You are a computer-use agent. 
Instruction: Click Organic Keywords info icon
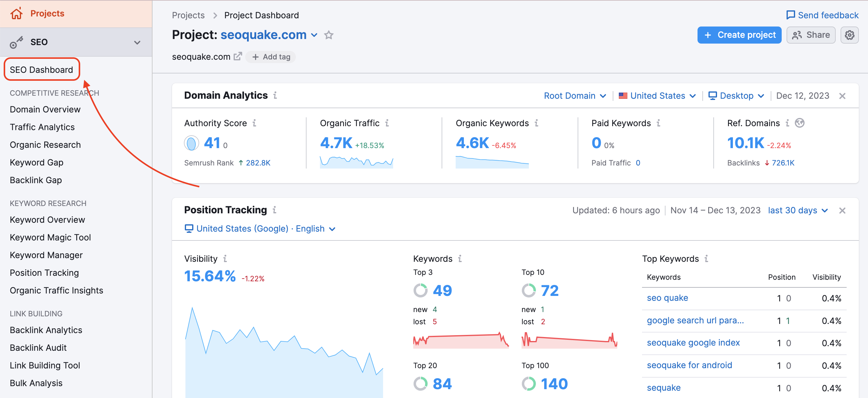pyautogui.click(x=536, y=123)
